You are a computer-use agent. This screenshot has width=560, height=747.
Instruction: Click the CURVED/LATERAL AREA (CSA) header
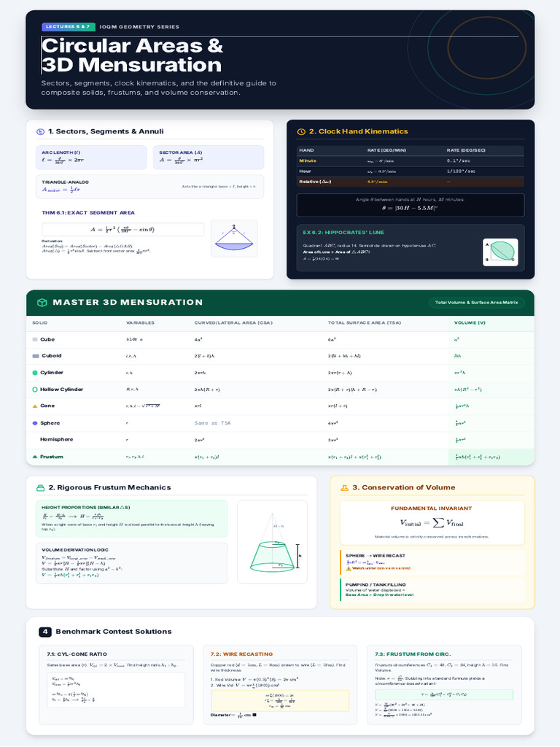click(233, 322)
